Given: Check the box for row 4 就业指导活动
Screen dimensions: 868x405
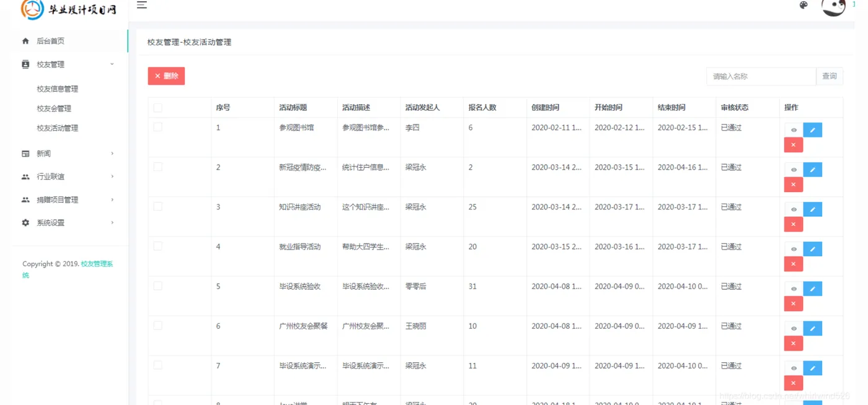Looking at the screenshot, I should coord(157,246).
